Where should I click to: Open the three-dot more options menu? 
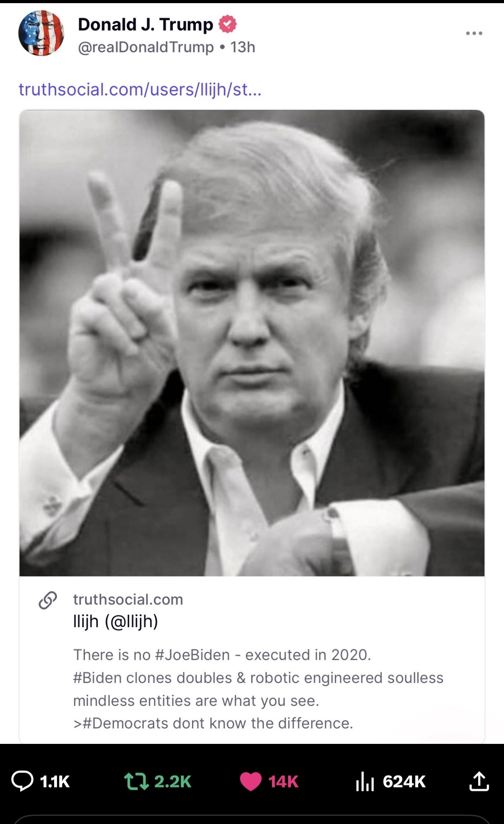[474, 33]
